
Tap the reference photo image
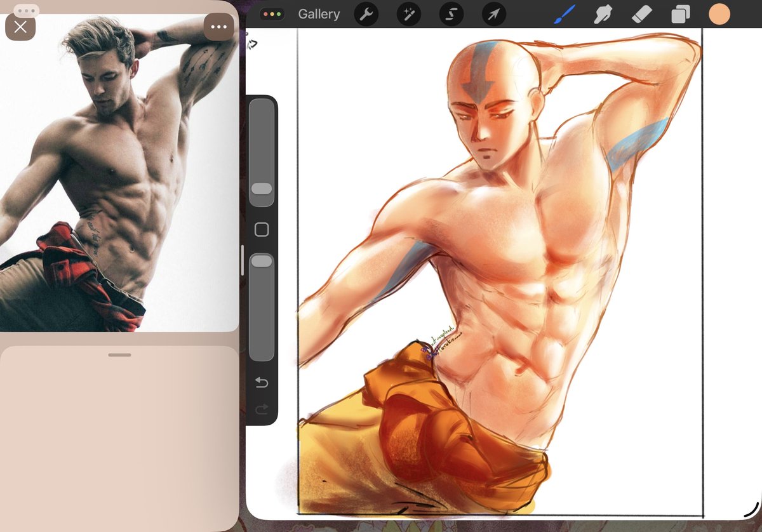(x=119, y=173)
